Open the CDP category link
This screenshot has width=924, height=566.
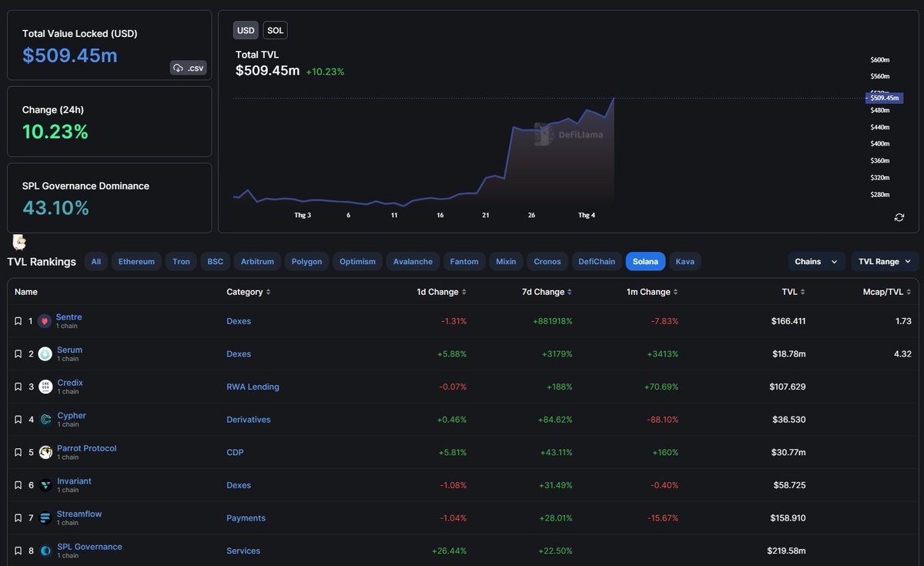[235, 453]
